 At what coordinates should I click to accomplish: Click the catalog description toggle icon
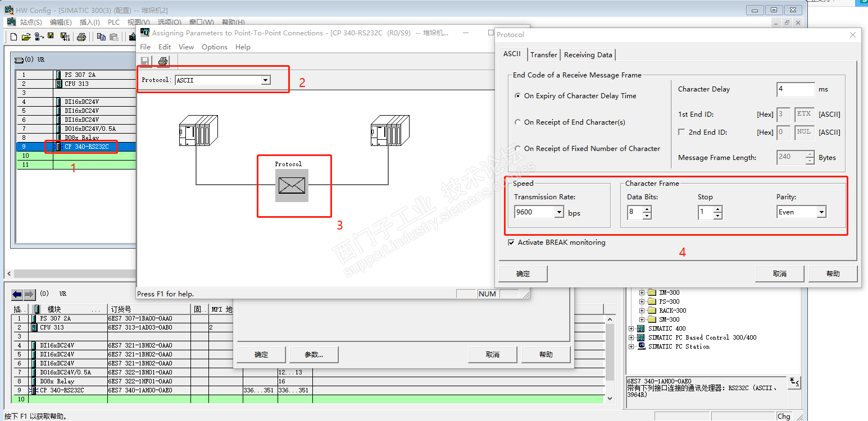click(794, 382)
